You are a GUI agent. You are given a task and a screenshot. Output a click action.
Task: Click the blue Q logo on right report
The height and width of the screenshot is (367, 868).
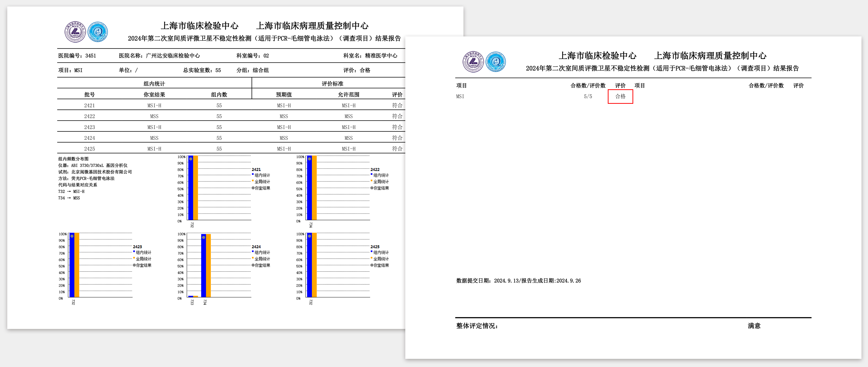pos(496,62)
